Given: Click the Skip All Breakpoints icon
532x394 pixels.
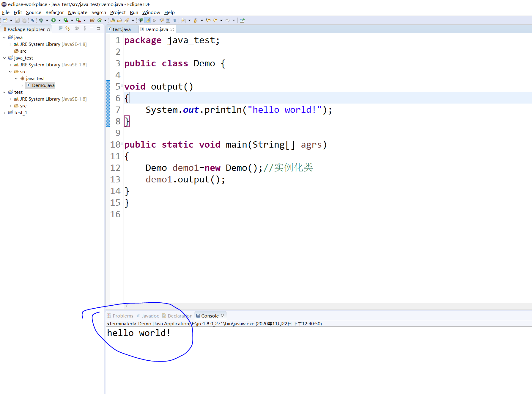Looking at the screenshot, I should (32, 20).
